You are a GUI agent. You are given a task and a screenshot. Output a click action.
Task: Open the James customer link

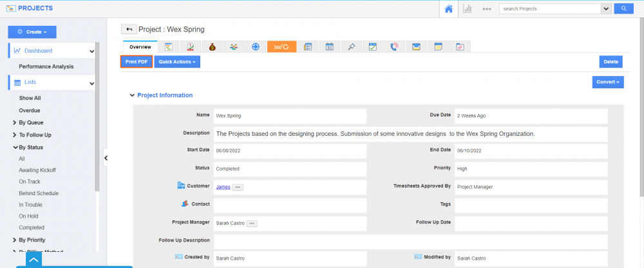tap(223, 187)
